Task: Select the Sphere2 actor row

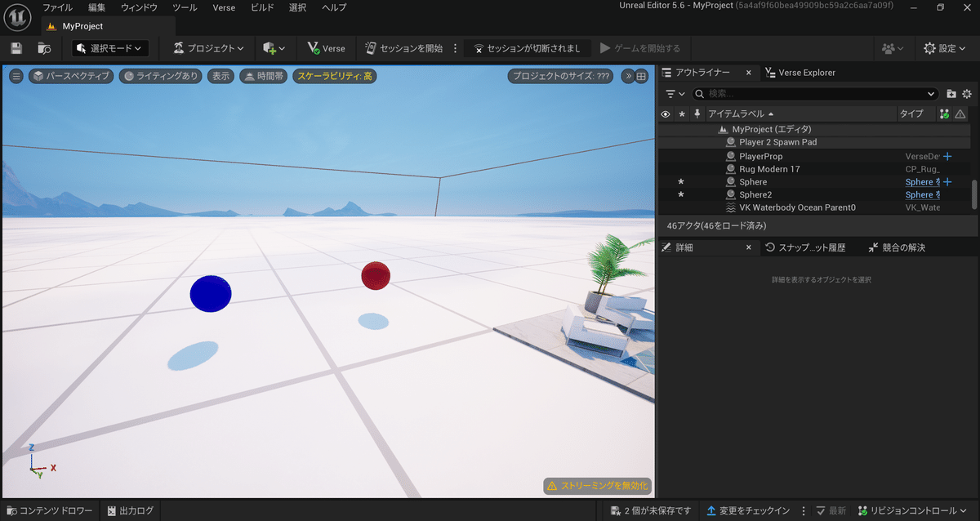Action: (x=814, y=195)
